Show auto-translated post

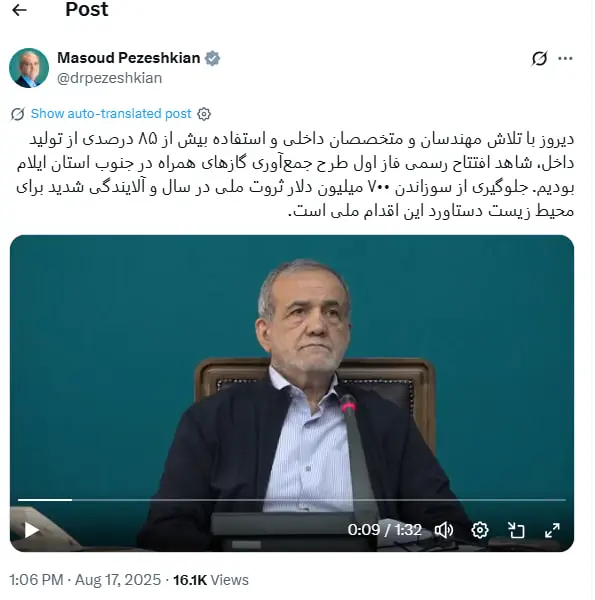(111, 114)
